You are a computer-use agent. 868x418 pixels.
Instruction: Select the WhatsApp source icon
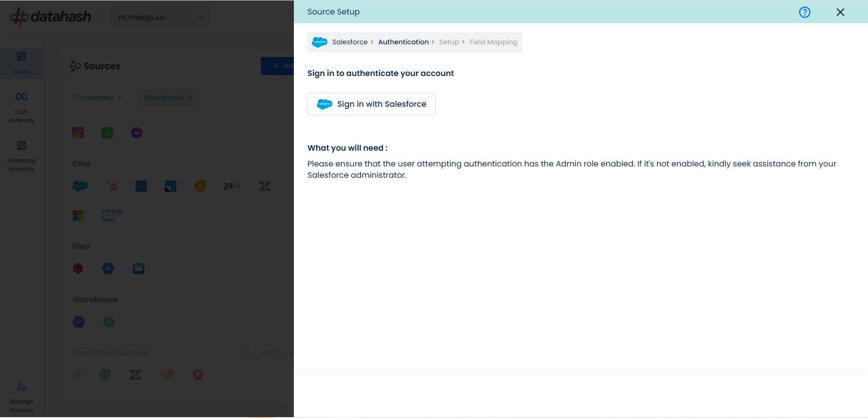[108, 133]
